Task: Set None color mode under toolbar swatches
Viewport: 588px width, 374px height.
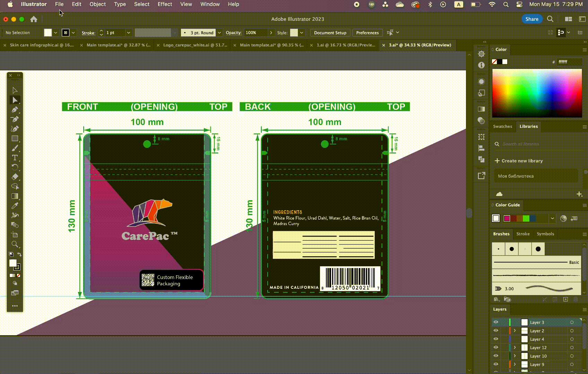Action: (x=19, y=276)
